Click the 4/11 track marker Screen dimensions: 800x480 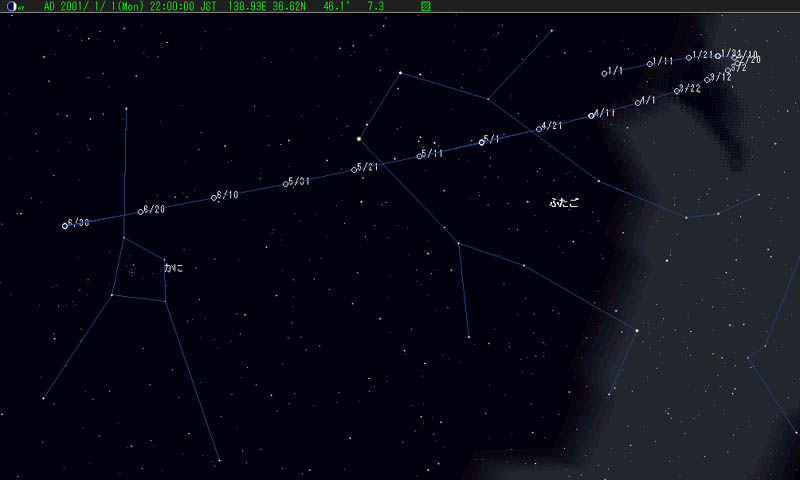(591, 116)
